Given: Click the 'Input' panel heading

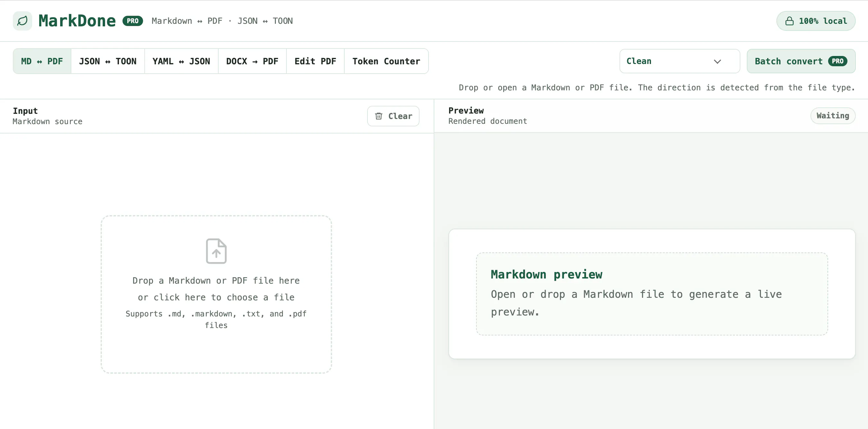Looking at the screenshot, I should click(x=25, y=111).
